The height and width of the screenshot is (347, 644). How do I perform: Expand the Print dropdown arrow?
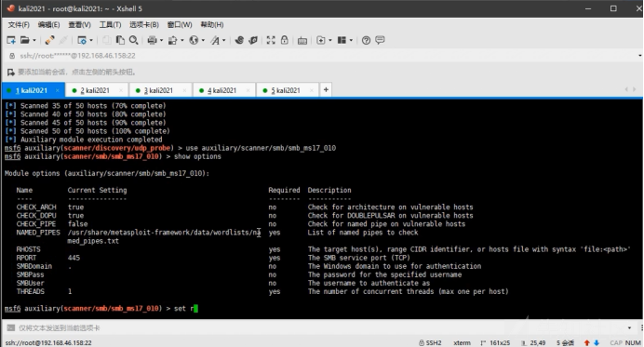[x=161, y=40]
